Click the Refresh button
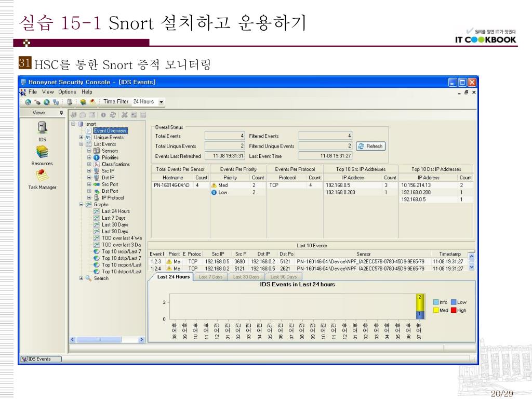 tap(370, 146)
